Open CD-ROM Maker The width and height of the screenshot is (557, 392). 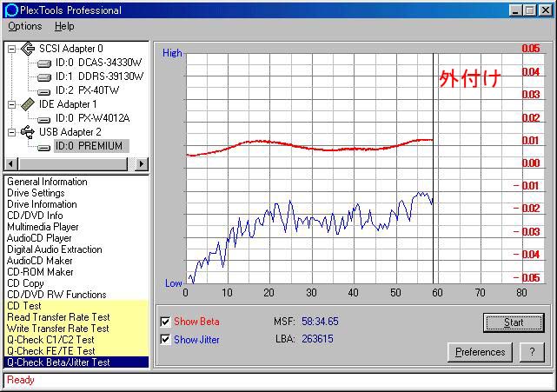pyautogui.click(x=40, y=272)
